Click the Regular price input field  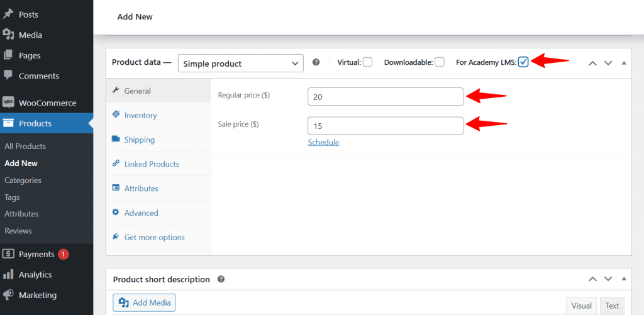(x=386, y=97)
